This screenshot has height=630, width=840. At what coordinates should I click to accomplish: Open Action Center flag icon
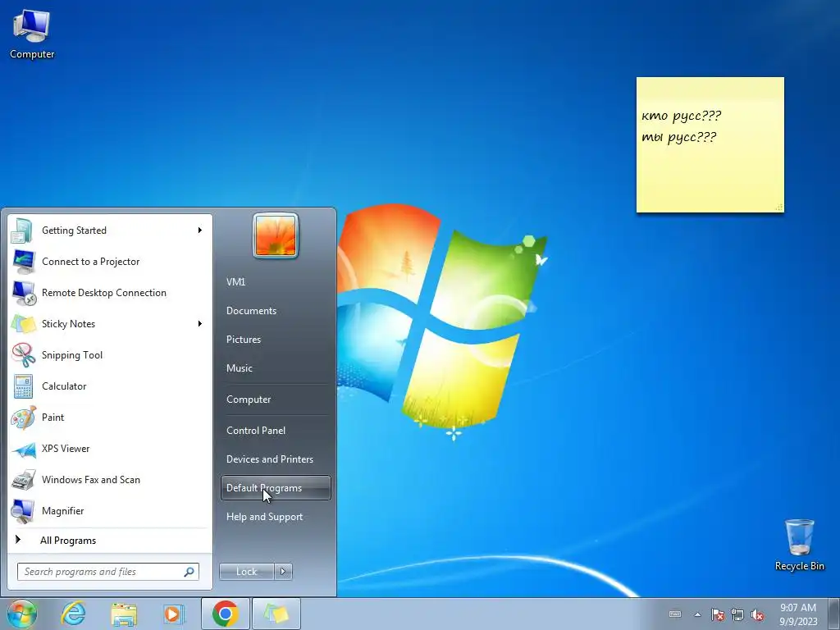[718, 614]
